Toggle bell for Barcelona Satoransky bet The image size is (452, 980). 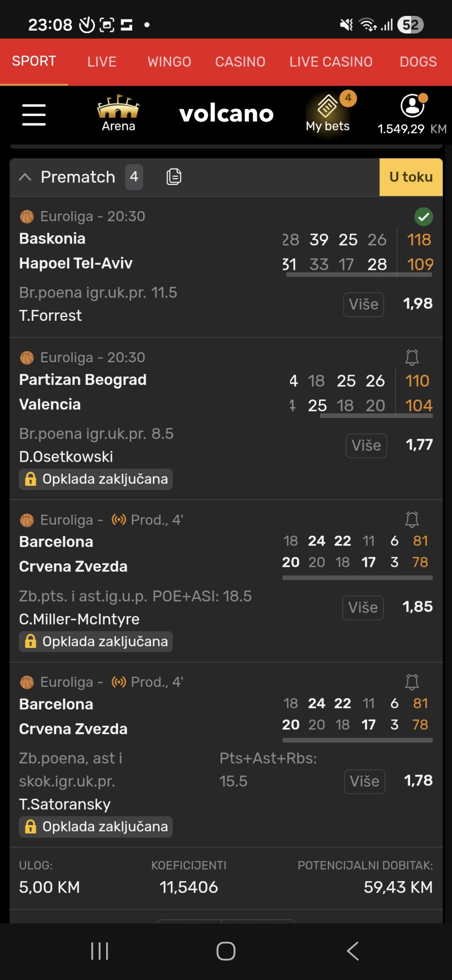(x=412, y=682)
